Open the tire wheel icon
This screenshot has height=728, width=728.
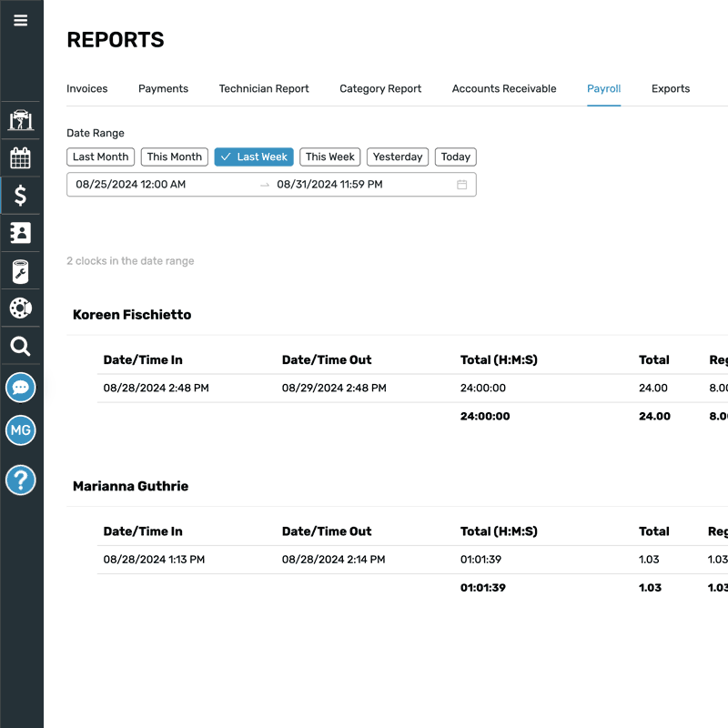20,308
